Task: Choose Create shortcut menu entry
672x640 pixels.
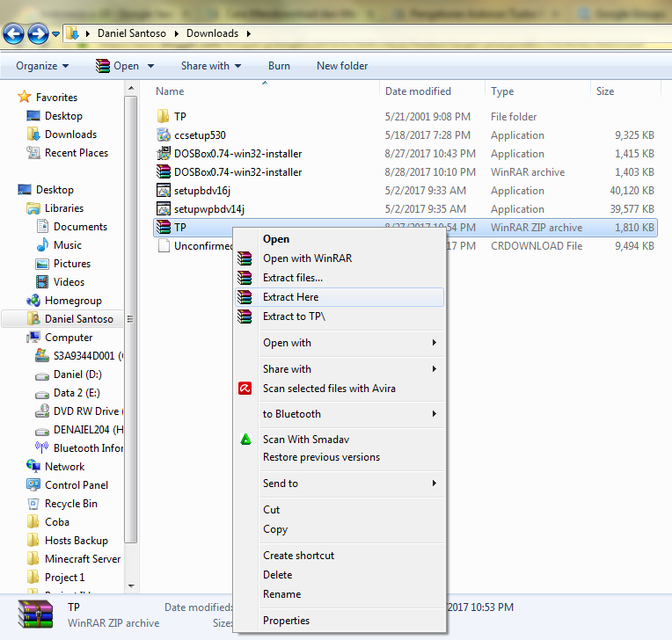Action: 340,556
